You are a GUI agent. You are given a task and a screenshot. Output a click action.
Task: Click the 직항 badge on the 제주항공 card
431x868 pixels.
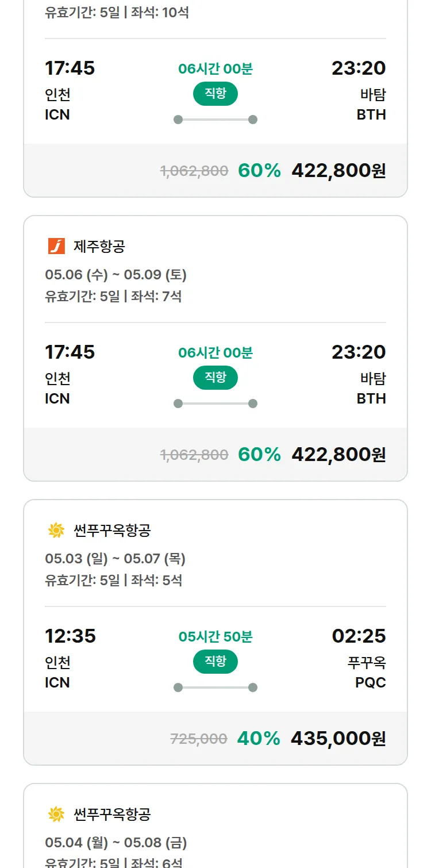pos(215,378)
